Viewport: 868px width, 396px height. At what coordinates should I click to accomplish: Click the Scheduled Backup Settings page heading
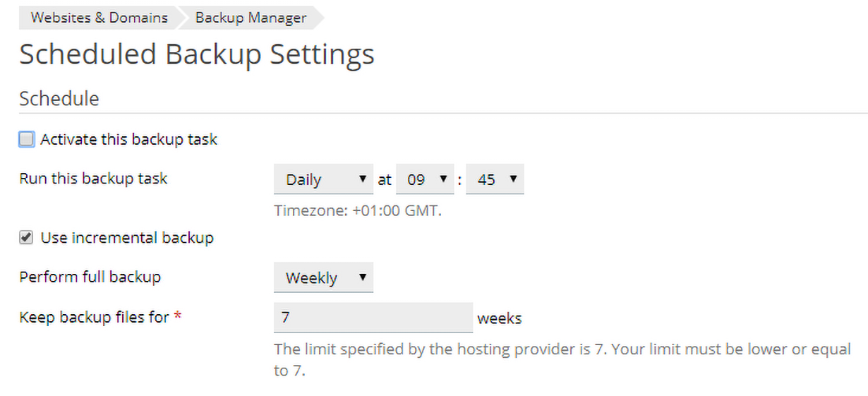pyautogui.click(x=196, y=55)
